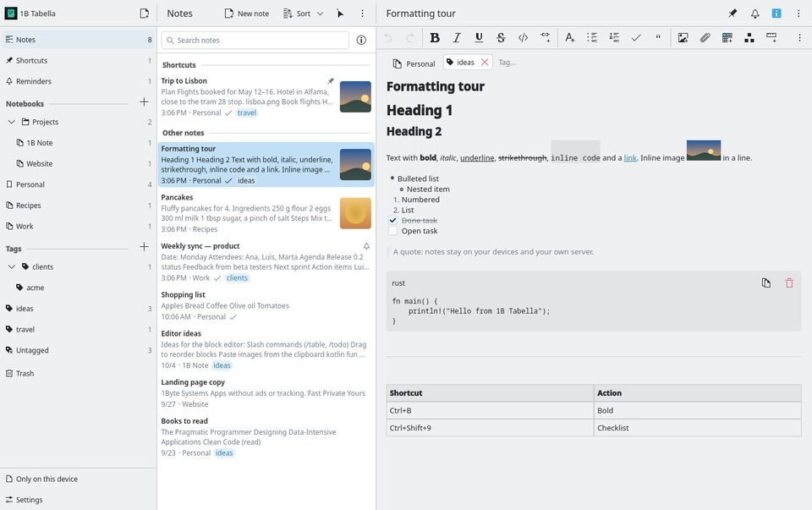The image size is (812, 510).
Task: Open the Trip to Lisbon thumbnail
Action: [355, 96]
